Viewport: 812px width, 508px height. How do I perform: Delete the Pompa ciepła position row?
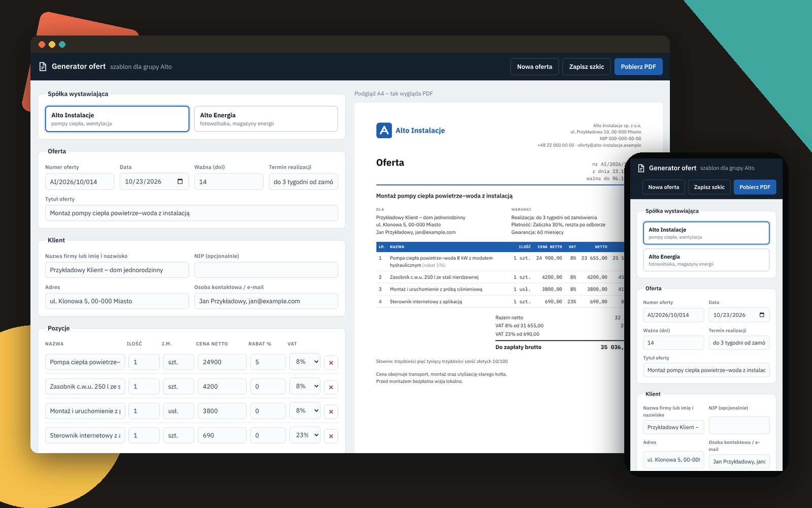[x=331, y=363]
